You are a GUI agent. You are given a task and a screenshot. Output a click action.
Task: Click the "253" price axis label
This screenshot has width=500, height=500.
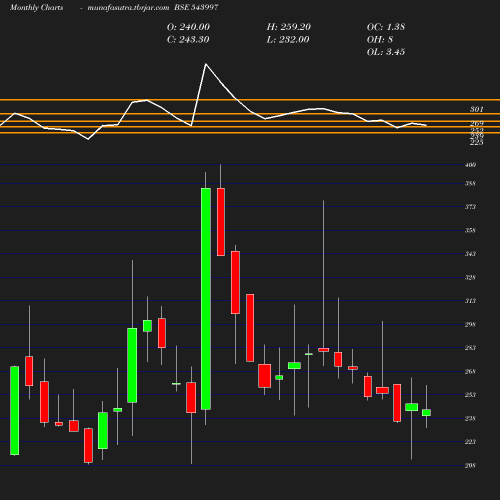pos(470,395)
